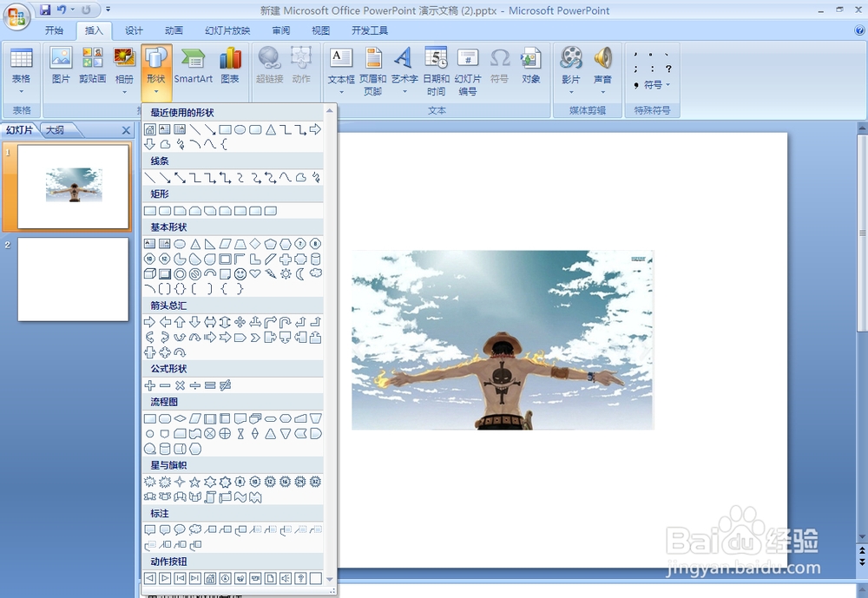The height and width of the screenshot is (598, 868).
Task: Undo the last action
Action: tap(61, 10)
